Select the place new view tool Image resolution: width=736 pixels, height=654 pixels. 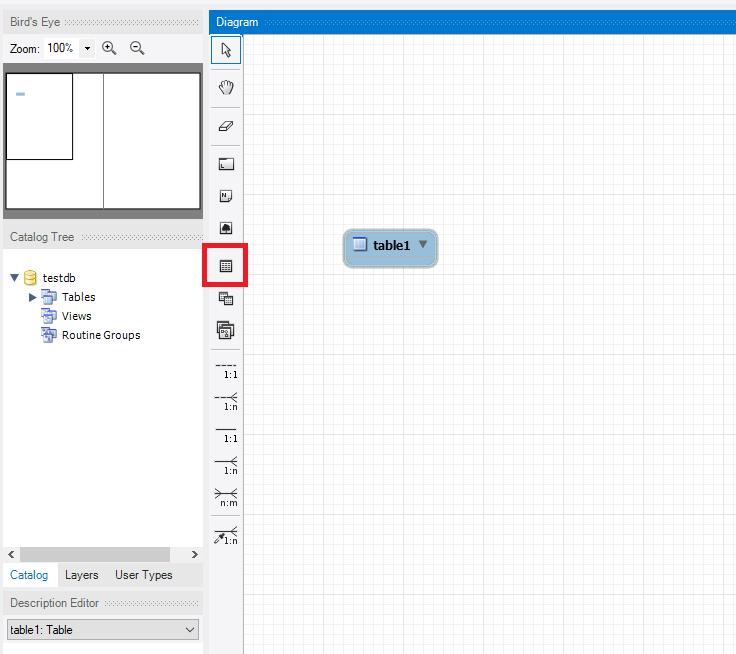pos(226,299)
